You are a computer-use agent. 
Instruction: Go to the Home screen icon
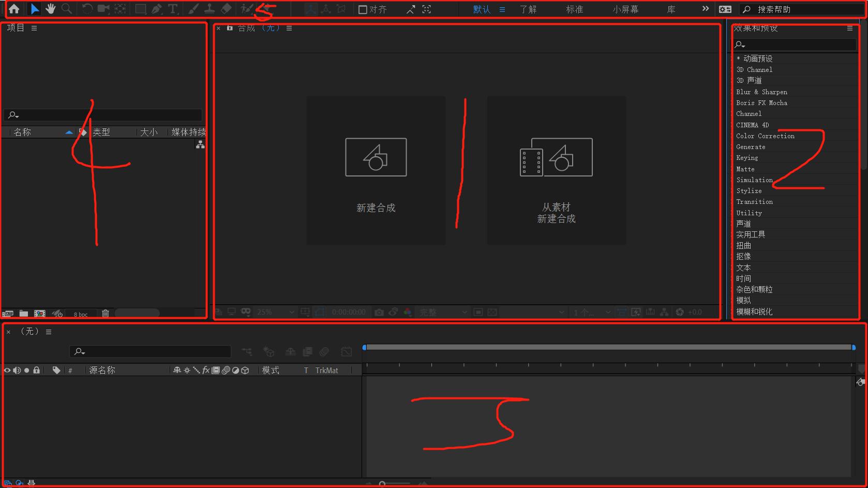[14, 9]
